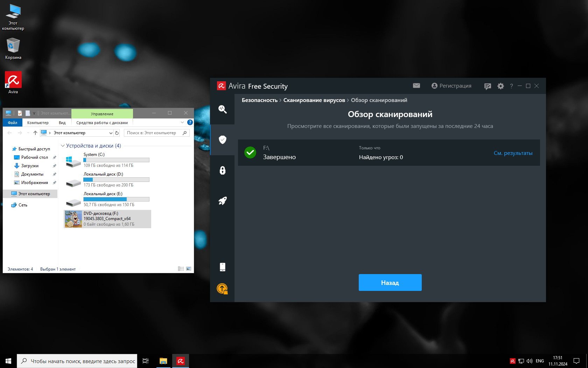Switch Explorer to large icons view
Screen dimensions: 588x368
pos(189,269)
